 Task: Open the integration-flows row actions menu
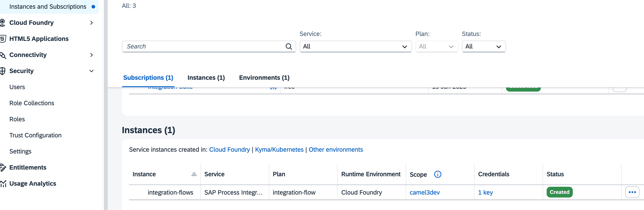(x=632, y=192)
